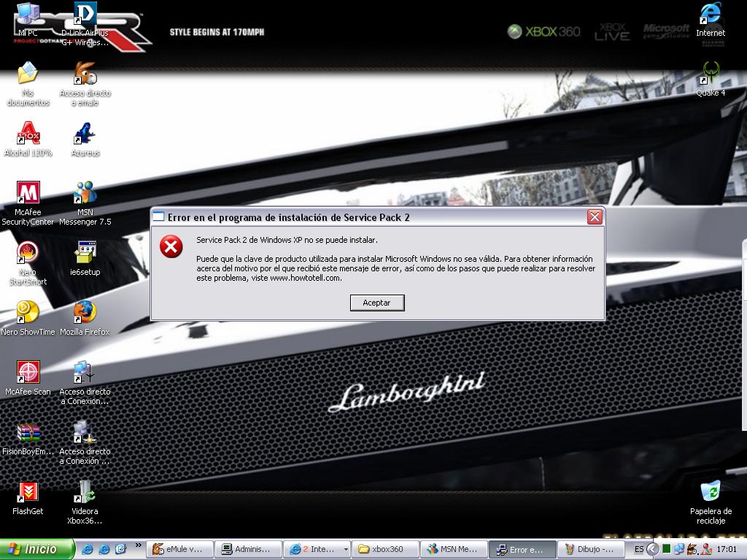Click the network connection tray icon
The width and height of the screenshot is (747, 560).
[x=679, y=549]
